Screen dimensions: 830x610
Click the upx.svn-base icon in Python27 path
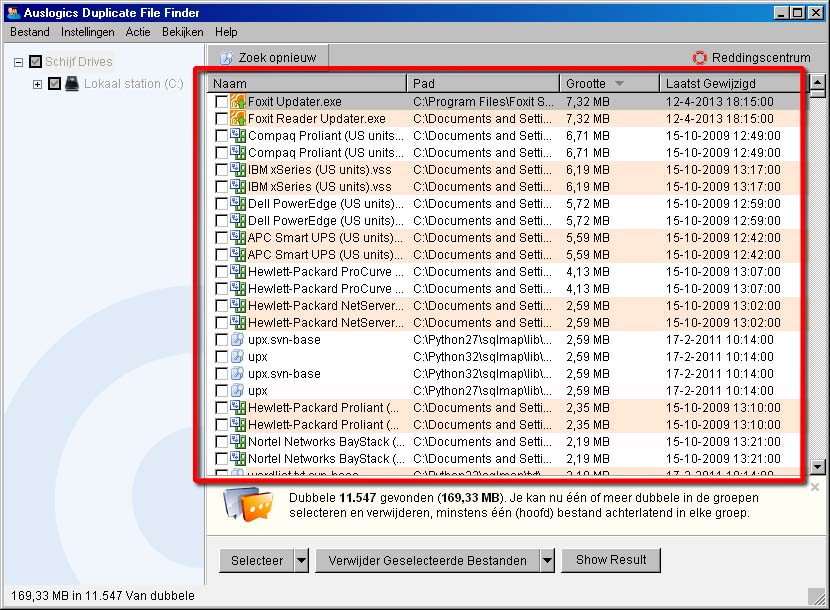[238, 339]
